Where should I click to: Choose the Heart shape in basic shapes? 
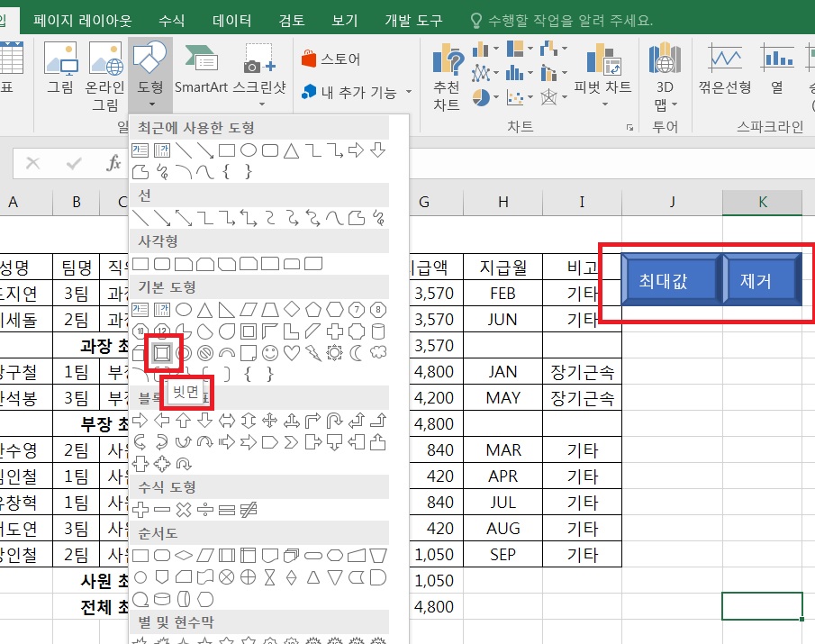292,353
